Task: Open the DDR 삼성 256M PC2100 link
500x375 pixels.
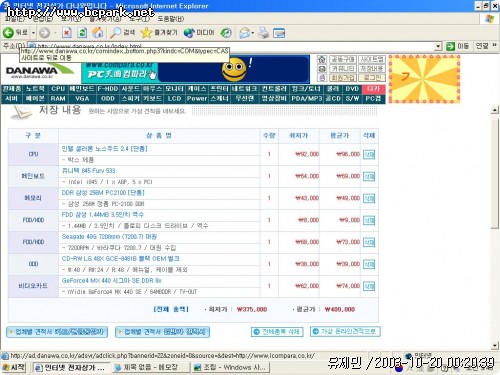Action: [103, 193]
